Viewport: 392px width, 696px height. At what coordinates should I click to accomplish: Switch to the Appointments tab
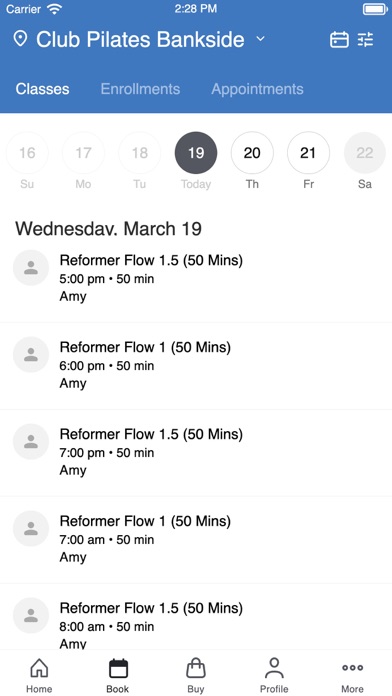click(257, 89)
